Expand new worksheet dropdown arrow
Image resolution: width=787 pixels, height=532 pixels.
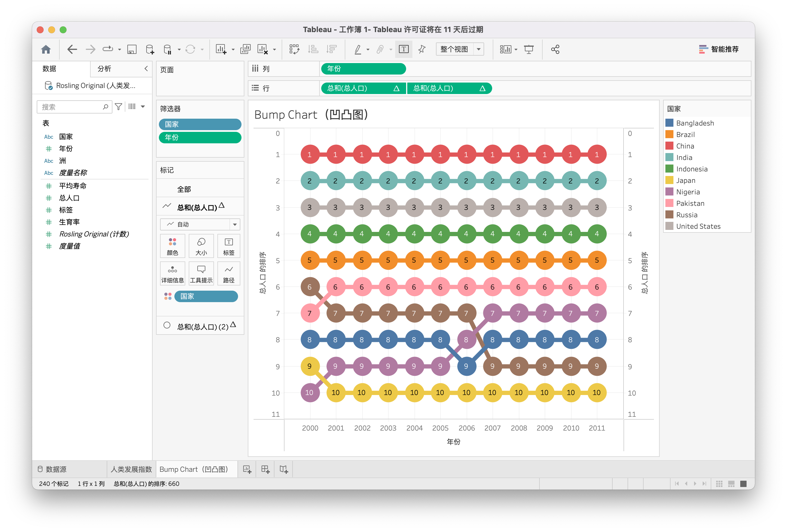point(233,50)
